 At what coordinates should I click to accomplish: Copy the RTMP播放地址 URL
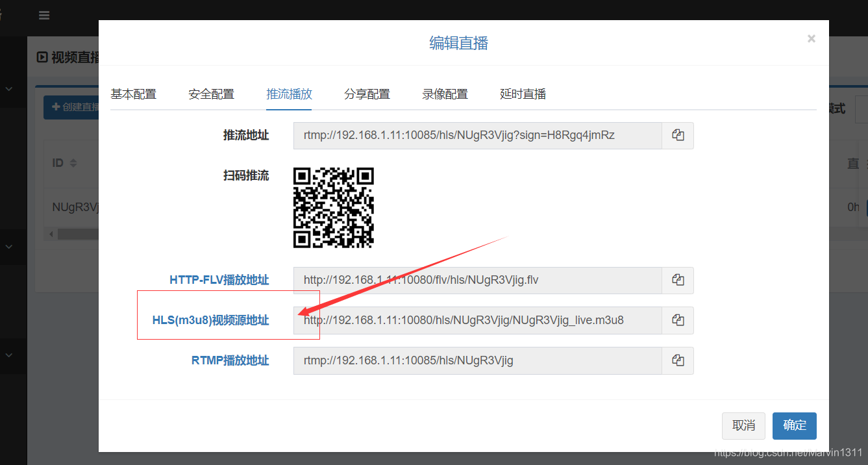678,360
